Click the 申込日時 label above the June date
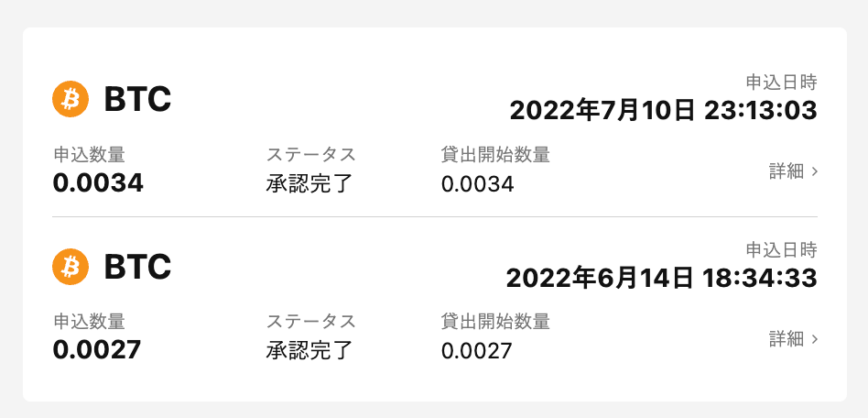Screen dimensions: 868x418 point(782,250)
